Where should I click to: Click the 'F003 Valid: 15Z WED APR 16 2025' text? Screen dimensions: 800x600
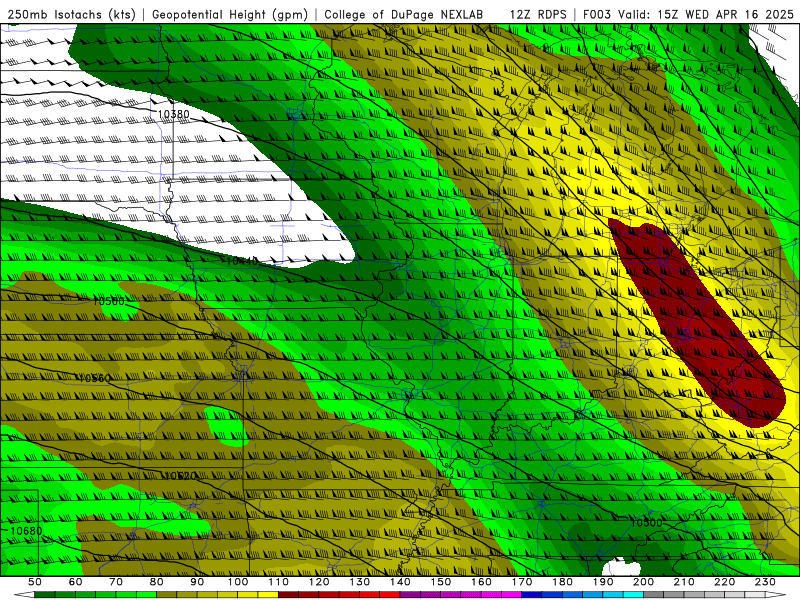(688, 14)
